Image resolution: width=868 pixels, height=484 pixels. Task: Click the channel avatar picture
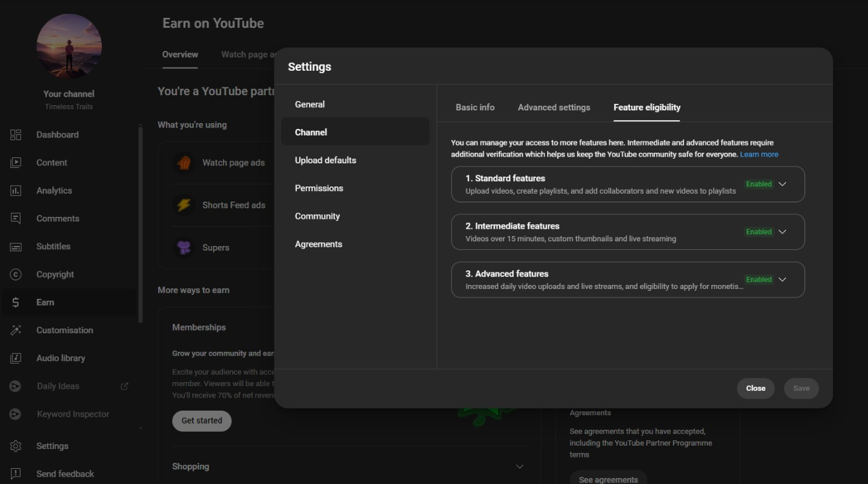pyautogui.click(x=69, y=46)
